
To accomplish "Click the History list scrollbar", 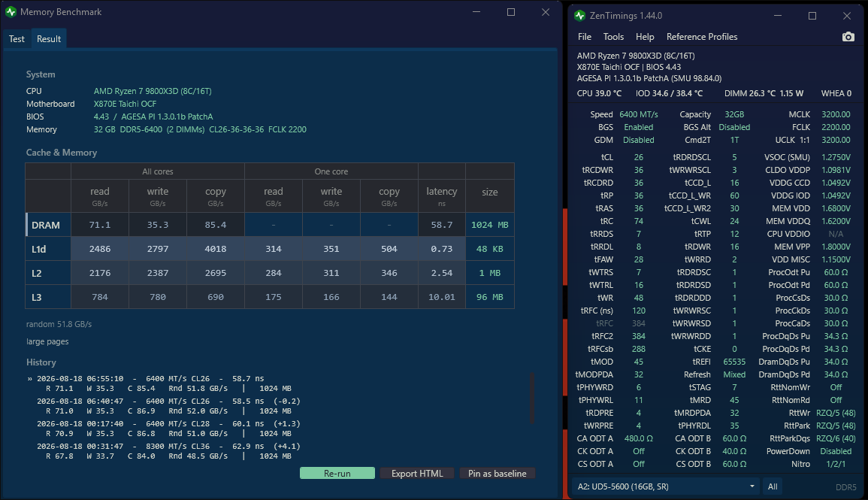I will [x=532, y=398].
